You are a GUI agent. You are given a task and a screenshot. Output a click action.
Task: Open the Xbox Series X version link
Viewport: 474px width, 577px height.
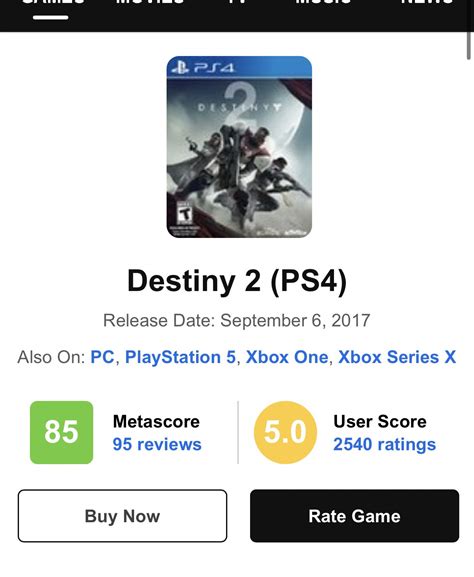tap(397, 357)
